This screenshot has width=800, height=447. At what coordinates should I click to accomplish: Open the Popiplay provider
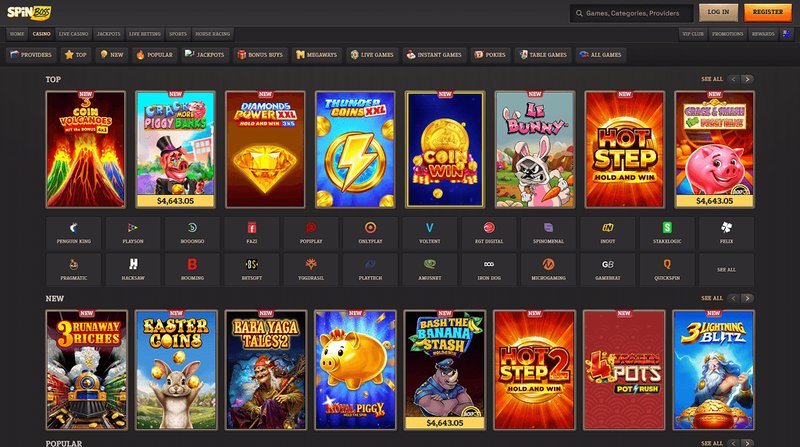(x=311, y=232)
